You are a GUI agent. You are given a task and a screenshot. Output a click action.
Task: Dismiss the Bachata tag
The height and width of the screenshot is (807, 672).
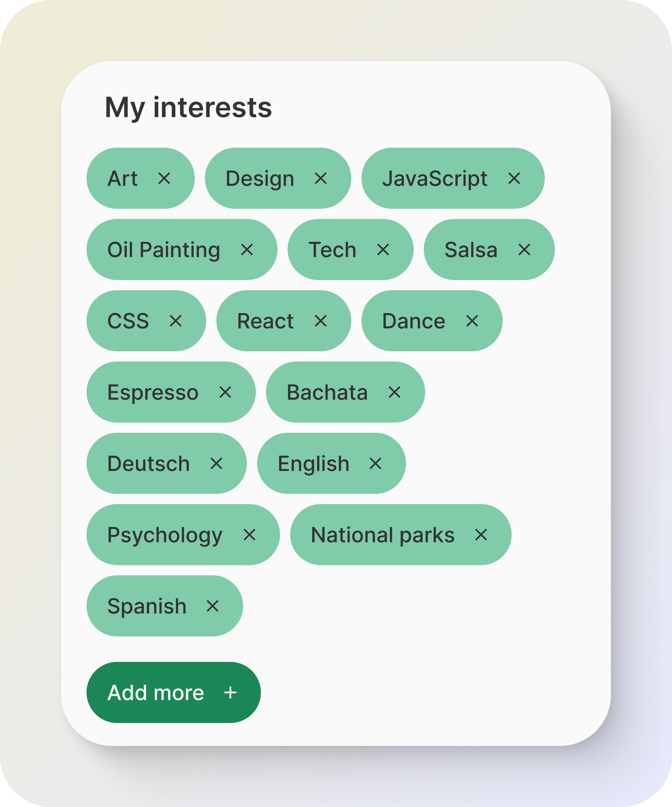pyautogui.click(x=394, y=392)
